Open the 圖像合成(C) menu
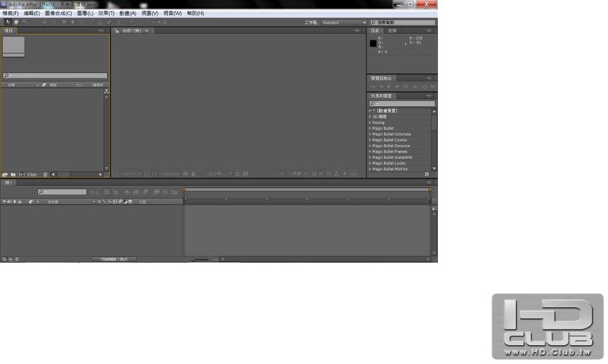 [58, 13]
